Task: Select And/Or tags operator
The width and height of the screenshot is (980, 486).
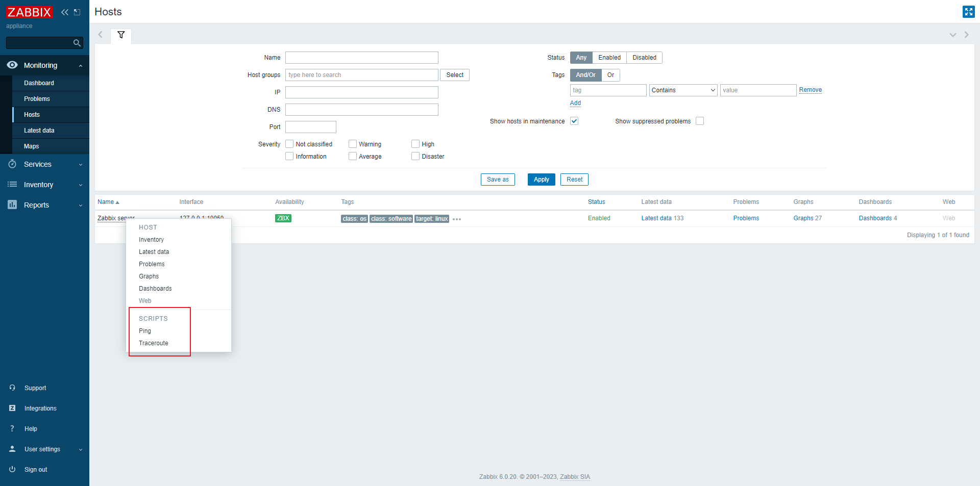Action: point(586,75)
